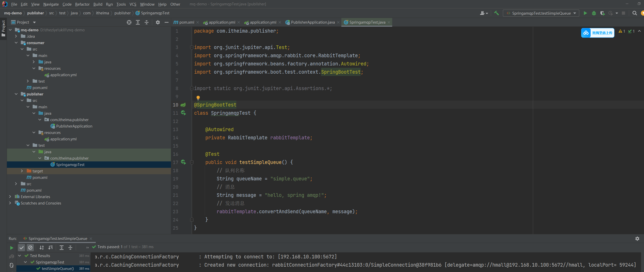Image resolution: width=644 pixels, height=272 pixels.
Task: Sort test results by duration
Action: 50,248
